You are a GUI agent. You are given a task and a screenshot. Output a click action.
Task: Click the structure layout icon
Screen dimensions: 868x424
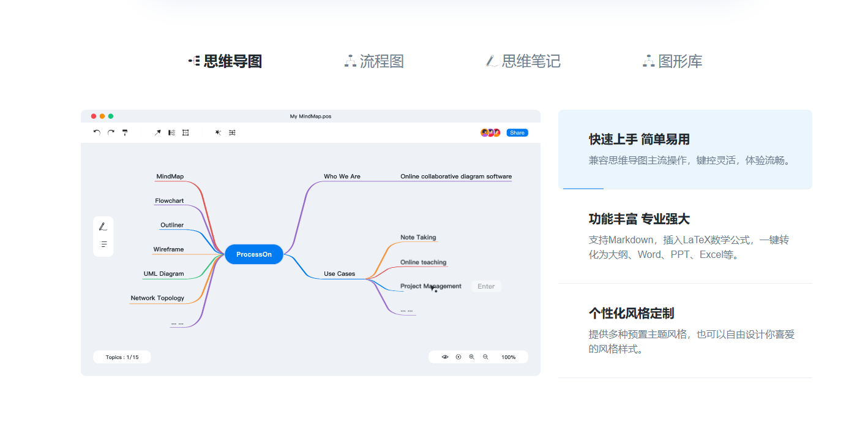[x=172, y=132]
